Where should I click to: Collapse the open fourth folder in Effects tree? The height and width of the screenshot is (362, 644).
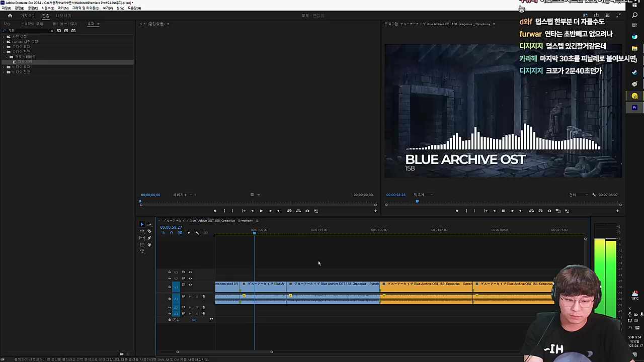click(x=4, y=52)
